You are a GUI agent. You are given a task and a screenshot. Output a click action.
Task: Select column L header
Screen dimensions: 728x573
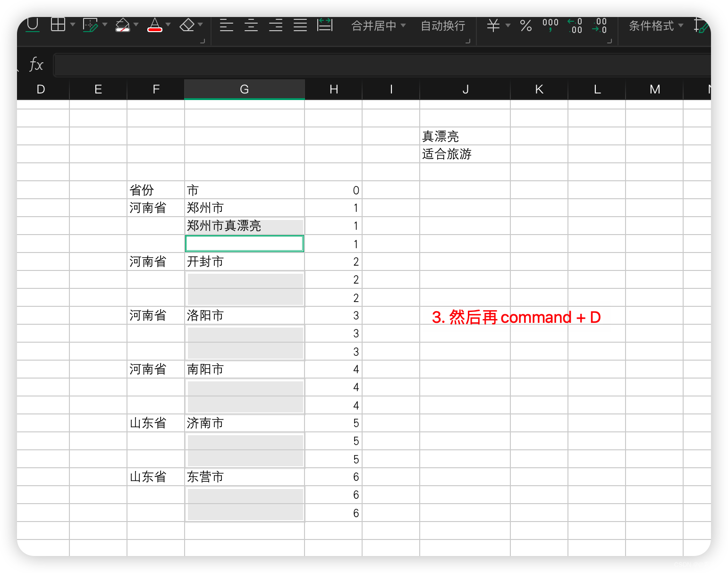tap(597, 89)
